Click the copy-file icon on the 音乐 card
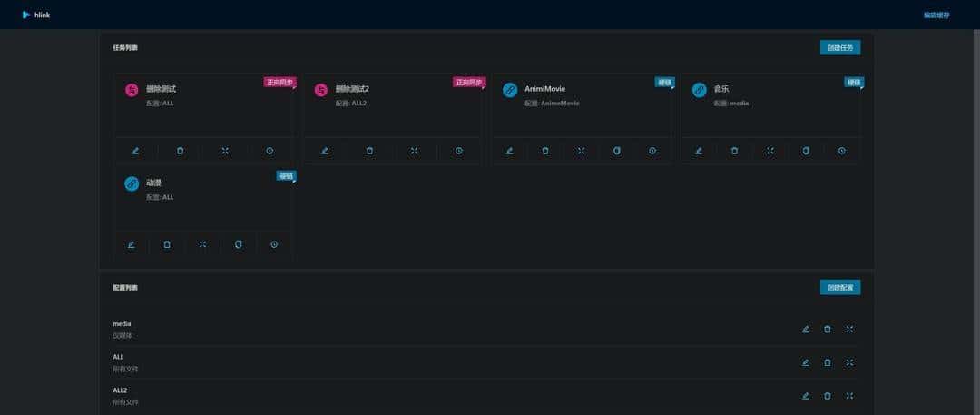Image resolution: width=980 pixels, height=415 pixels. (x=807, y=151)
